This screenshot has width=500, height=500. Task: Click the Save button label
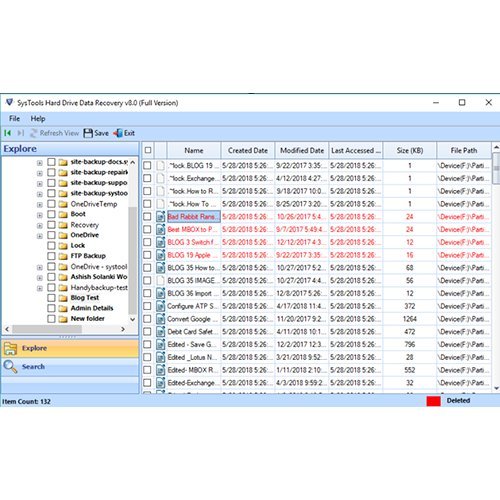point(101,133)
